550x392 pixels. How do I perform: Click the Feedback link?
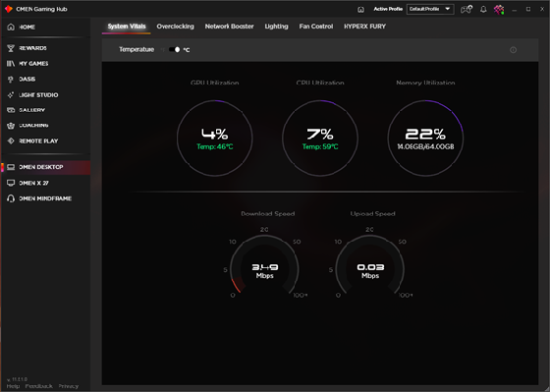[39, 386]
